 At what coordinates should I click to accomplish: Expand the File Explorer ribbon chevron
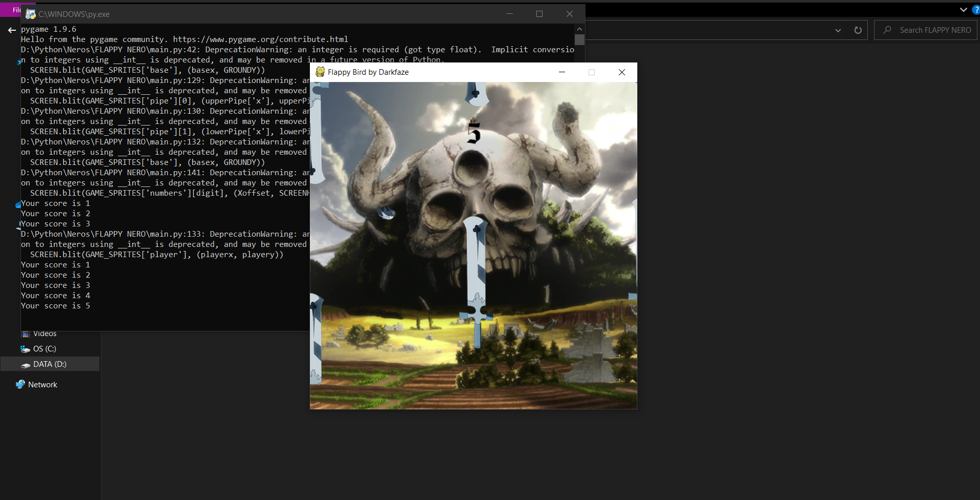[963, 10]
